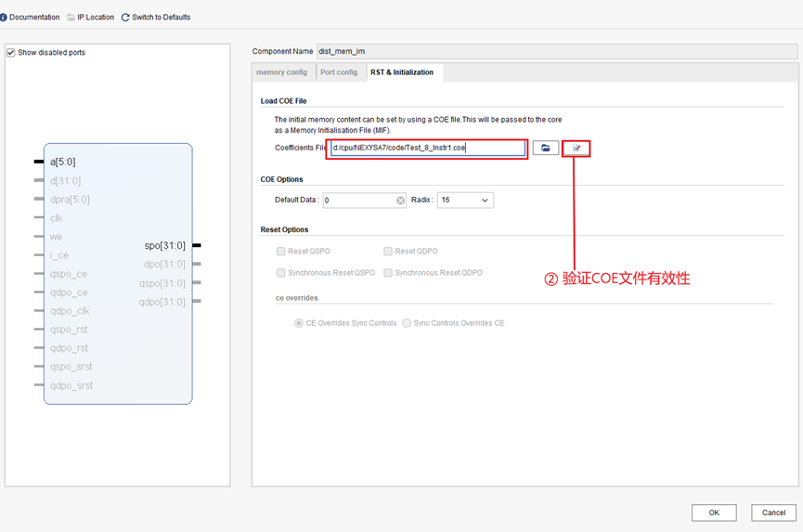The width and height of the screenshot is (803, 532).
Task: Switch to memory config tab
Action: click(x=281, y=72)
